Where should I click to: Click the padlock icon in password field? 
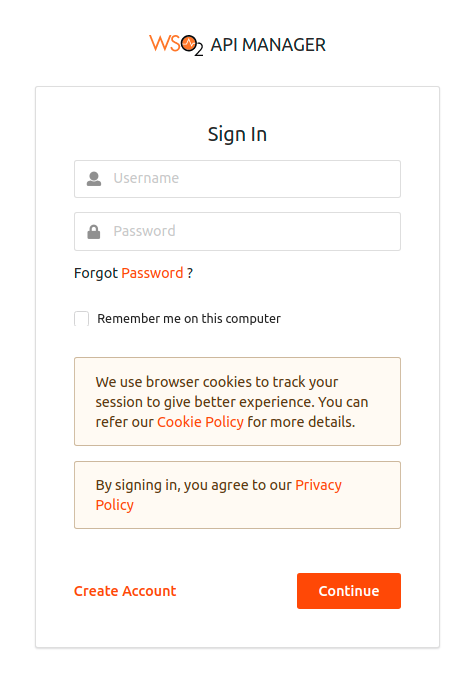click(x=94, y=231)
